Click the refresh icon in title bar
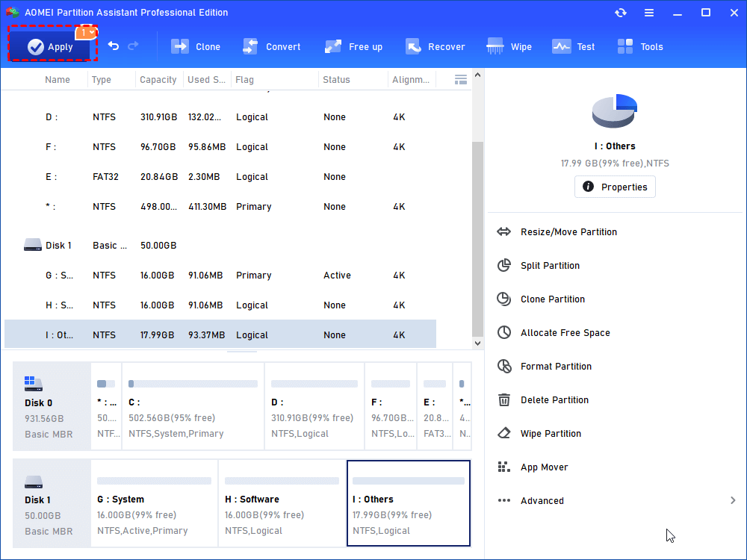The width and height of the screenshot is (747, 560). tap(620, 13)
